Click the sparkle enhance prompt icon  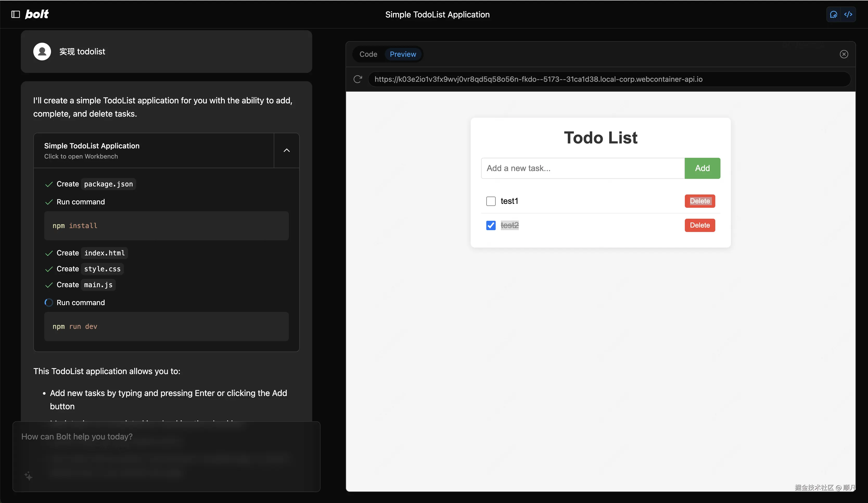click(29, 476)
